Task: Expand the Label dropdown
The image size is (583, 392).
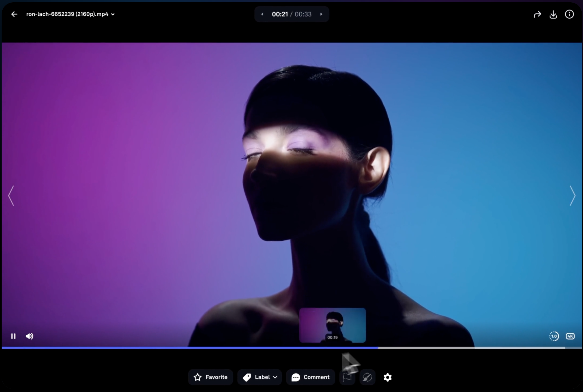Action: (274, 377)
